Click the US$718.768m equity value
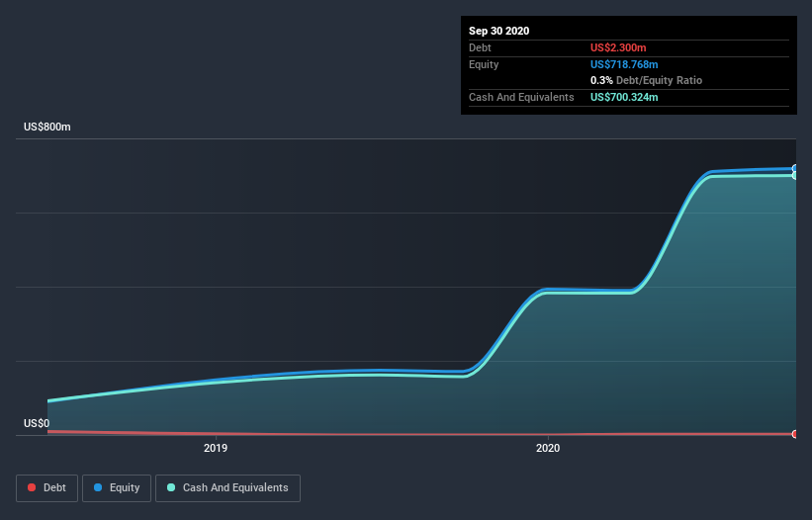812x520 pixels. (x=624, y=64)
